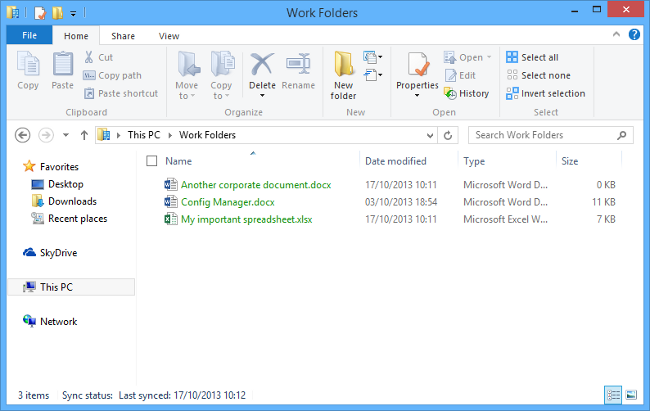The image size is (650, 411).
Task: Click the Copy path icon
Action: tap(89, 75)
